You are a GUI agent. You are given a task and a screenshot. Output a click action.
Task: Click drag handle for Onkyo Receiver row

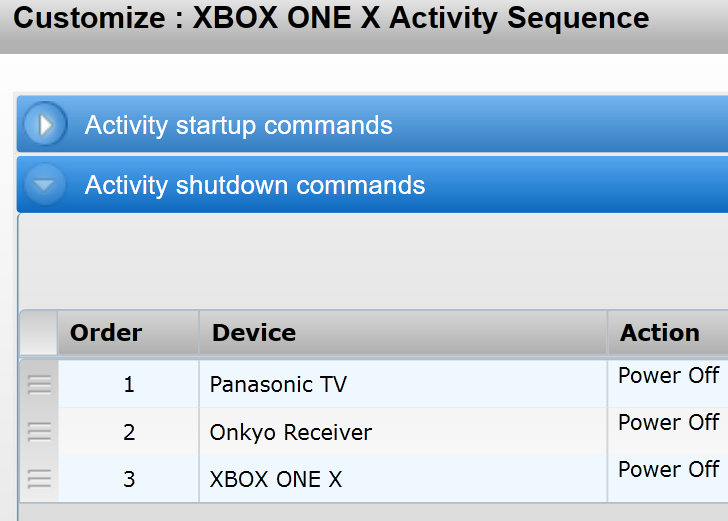click(39, 432)
